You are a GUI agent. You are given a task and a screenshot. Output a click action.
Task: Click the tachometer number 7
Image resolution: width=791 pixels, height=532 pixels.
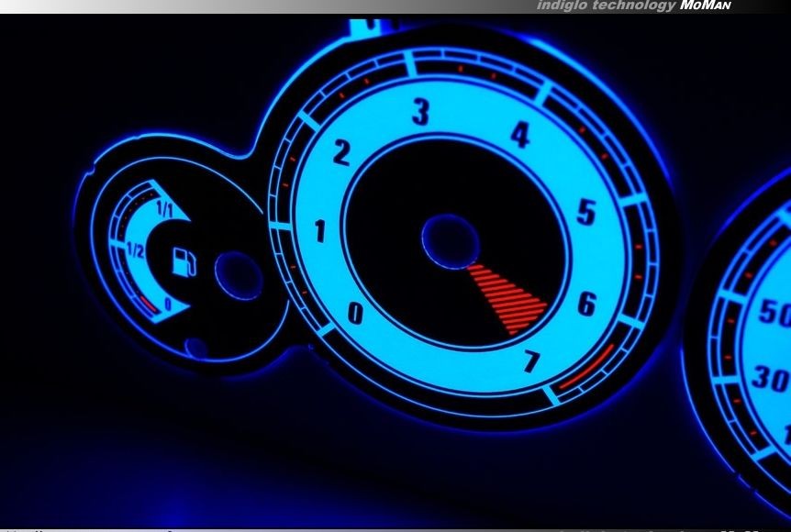pos(531,361)
